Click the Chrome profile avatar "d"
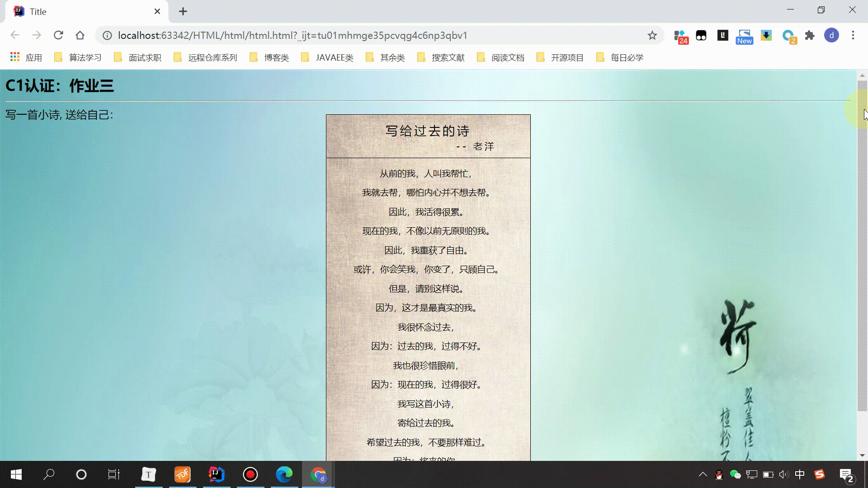 (832, 35)
